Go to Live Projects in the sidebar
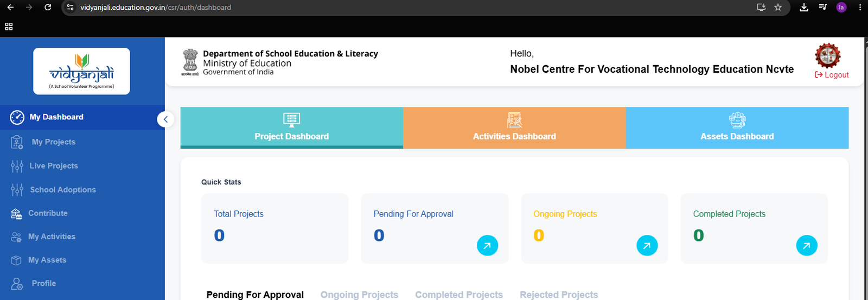The width and height of the screenshot is (868, 300). point(82,166)
